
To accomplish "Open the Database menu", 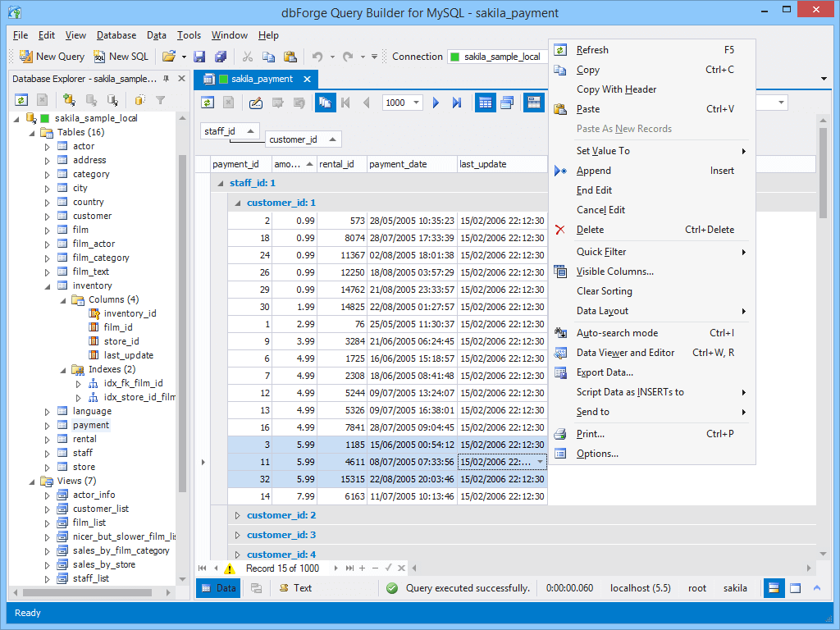I will 116,35.
